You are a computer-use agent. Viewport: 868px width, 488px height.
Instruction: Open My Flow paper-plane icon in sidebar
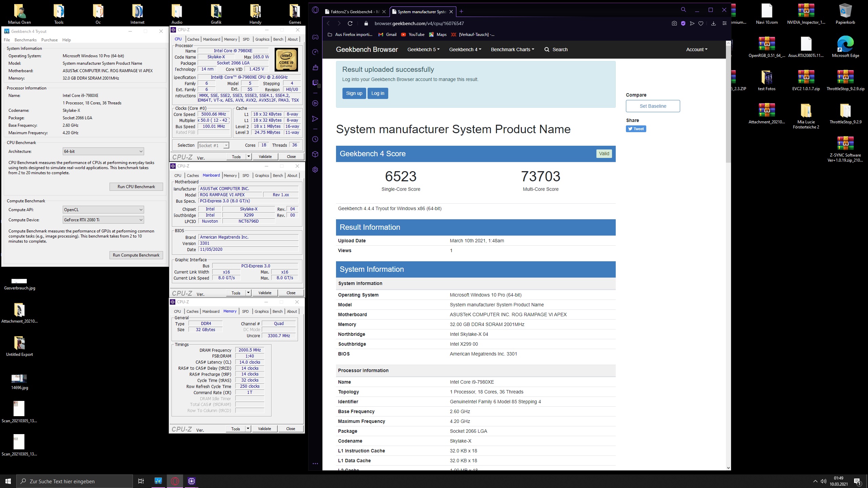315,119
